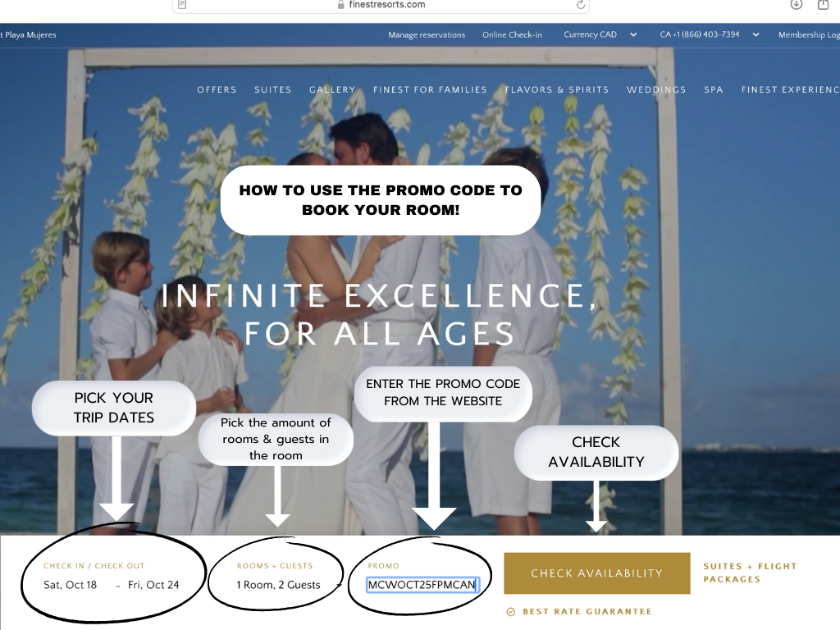This screenshot has height=630, width=840.
Task: Open Finest Experience menu item
Action: pos(790,89)
